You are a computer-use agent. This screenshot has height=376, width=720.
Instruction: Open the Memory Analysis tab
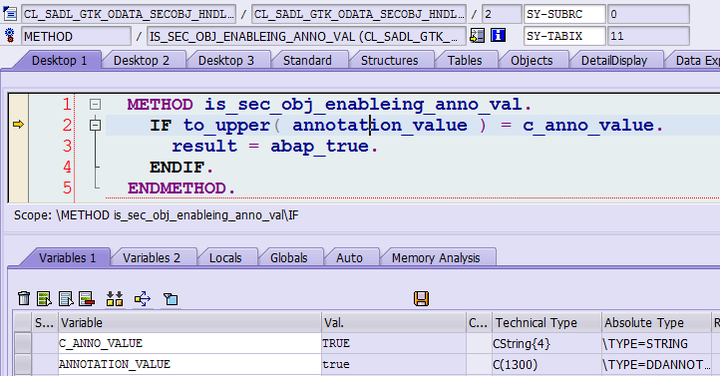[x=436, y=258]
